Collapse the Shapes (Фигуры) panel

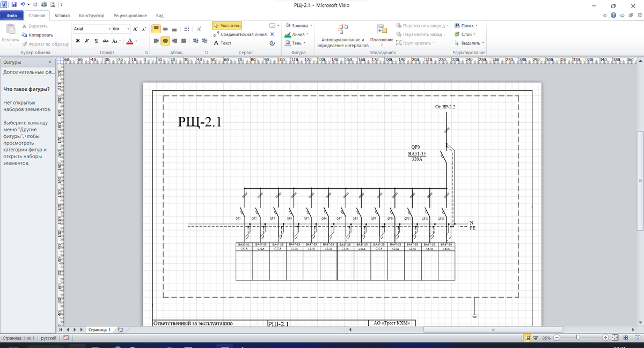49,63
